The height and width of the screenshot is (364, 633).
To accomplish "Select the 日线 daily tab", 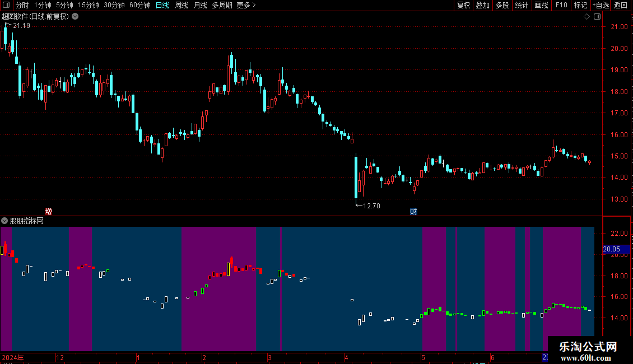I will click(x=162, y=5).
